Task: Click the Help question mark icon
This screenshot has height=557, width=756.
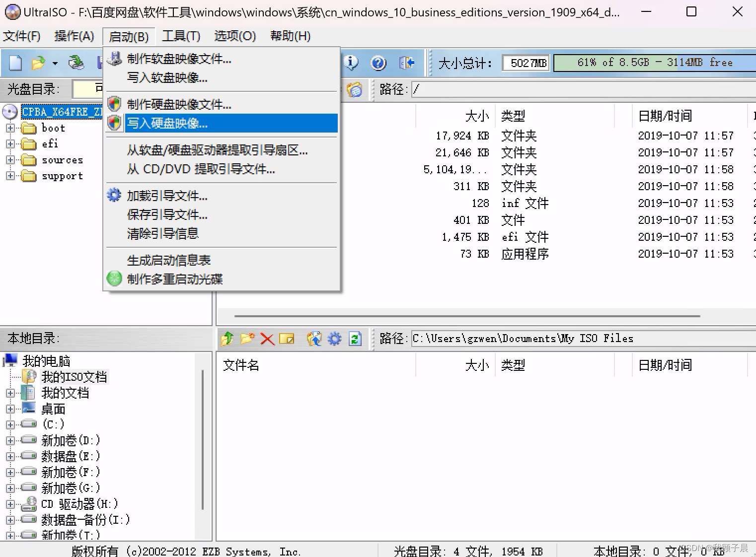Action: 378,63
